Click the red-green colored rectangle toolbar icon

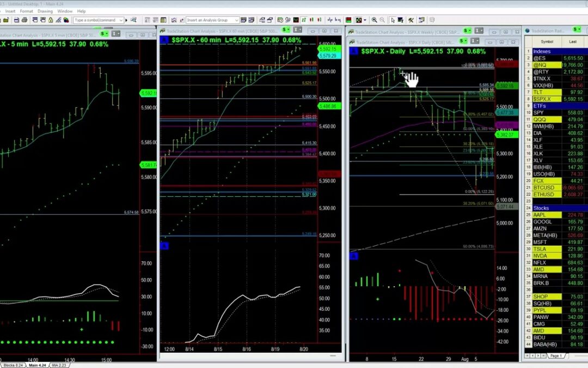pos(348,20)
